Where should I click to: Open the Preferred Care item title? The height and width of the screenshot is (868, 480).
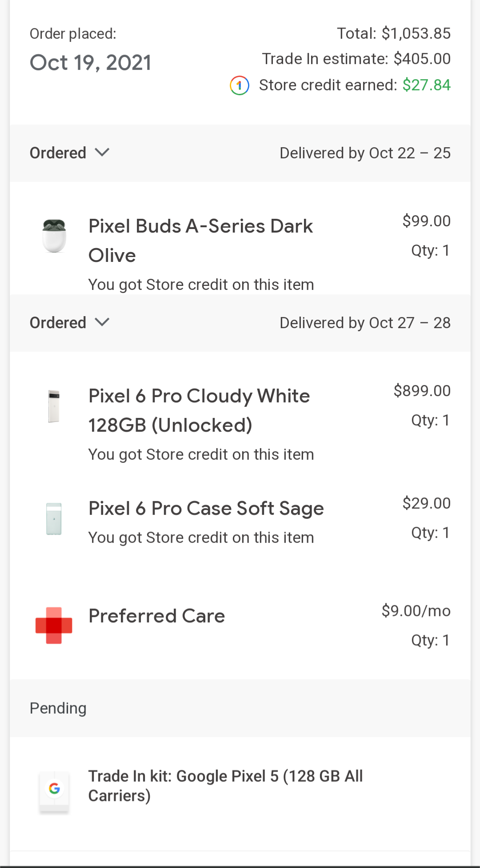[x=157, y=616]
